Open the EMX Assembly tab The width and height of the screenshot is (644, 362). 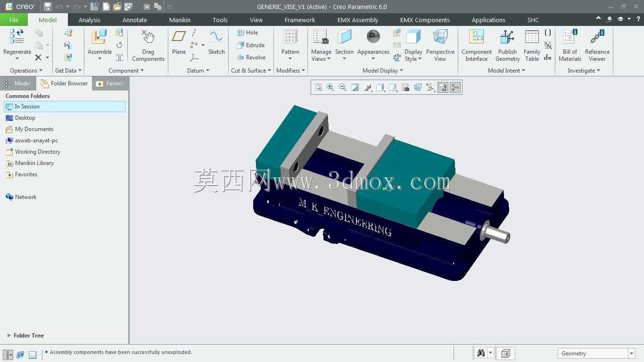coord(358,20)
